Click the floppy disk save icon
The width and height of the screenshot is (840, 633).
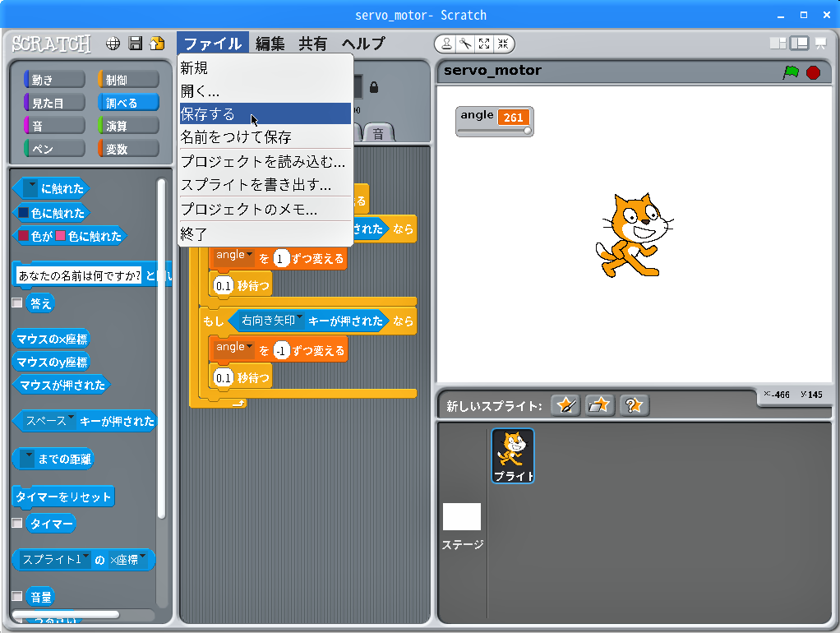[136, 44]
